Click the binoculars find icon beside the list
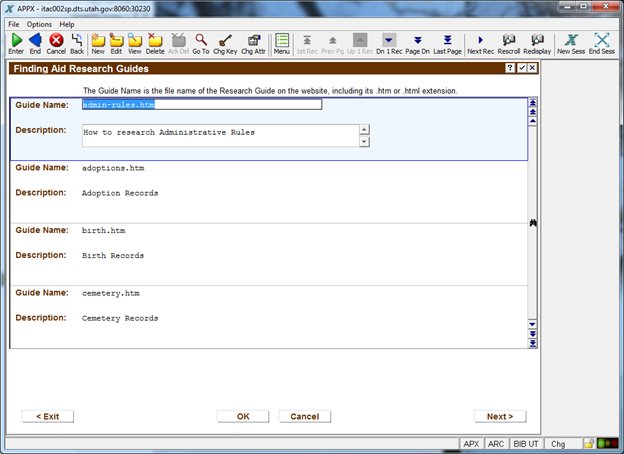Image resolution: width=624 pixels, height=454 pixels. (x=533, y=223)
